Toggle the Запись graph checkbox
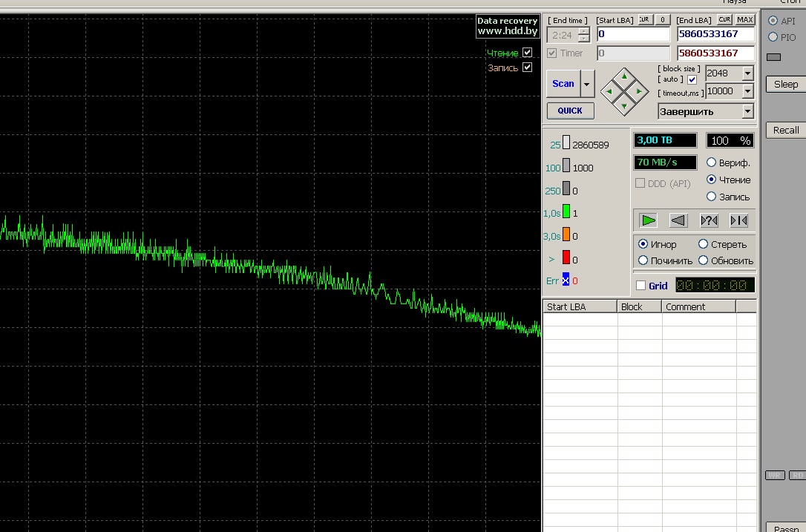This screenshot has height=532, width=806. tap(527, 68)
